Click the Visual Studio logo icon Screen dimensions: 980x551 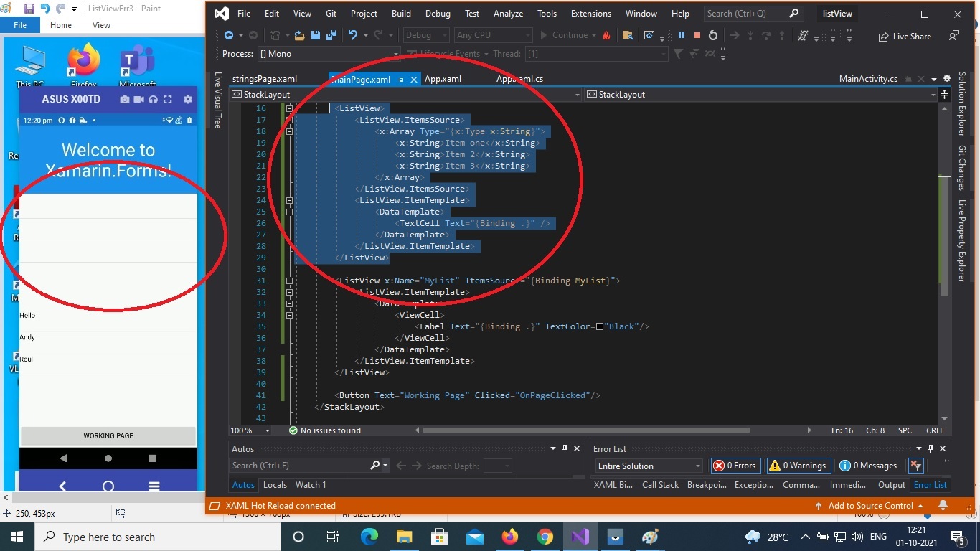point(221,13)
